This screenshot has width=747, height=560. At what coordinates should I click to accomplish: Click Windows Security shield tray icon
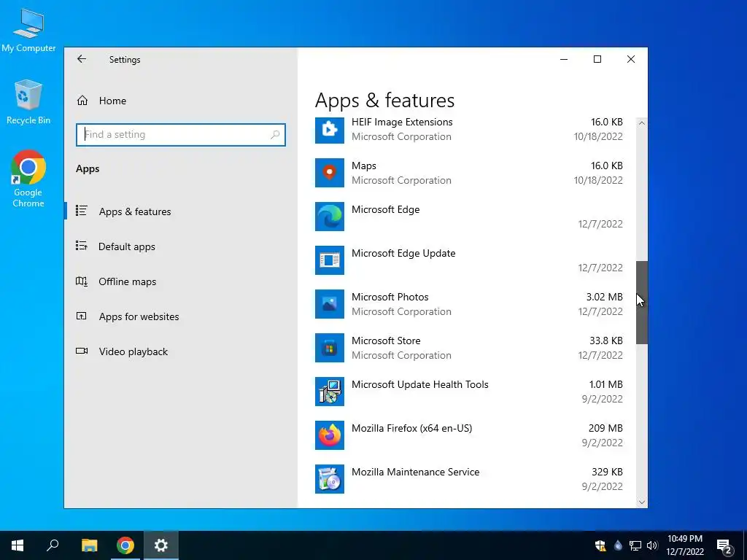coord(600,545)
